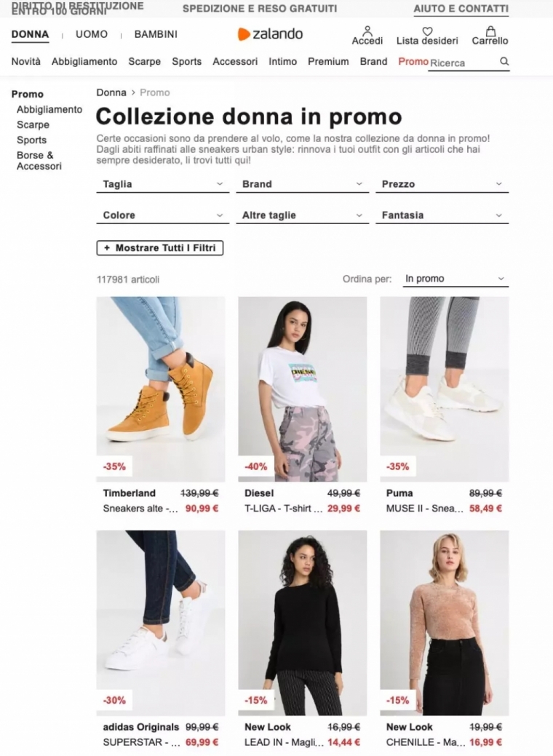553x756 pixels.
Task: Open the Premium menu item
Action: point(328,62)
